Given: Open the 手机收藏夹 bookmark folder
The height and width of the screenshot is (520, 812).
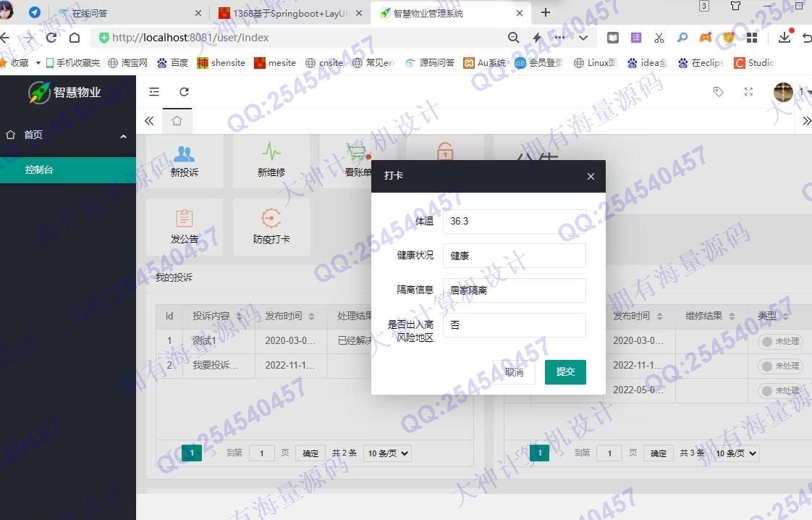Looking at the screenshot, I should coord(72,63).
